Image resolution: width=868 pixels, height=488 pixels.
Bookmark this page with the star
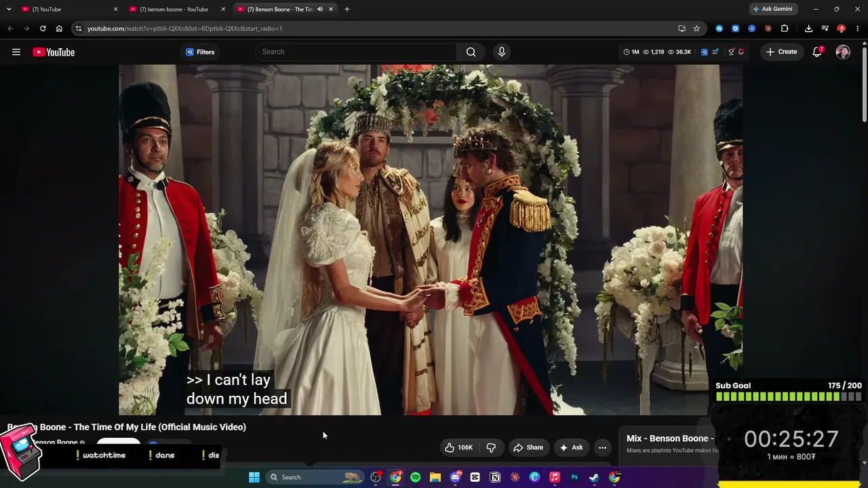click(696, 28)
